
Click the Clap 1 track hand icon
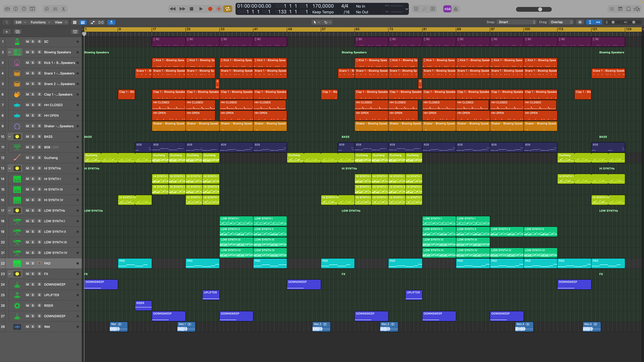click(17, 95)
